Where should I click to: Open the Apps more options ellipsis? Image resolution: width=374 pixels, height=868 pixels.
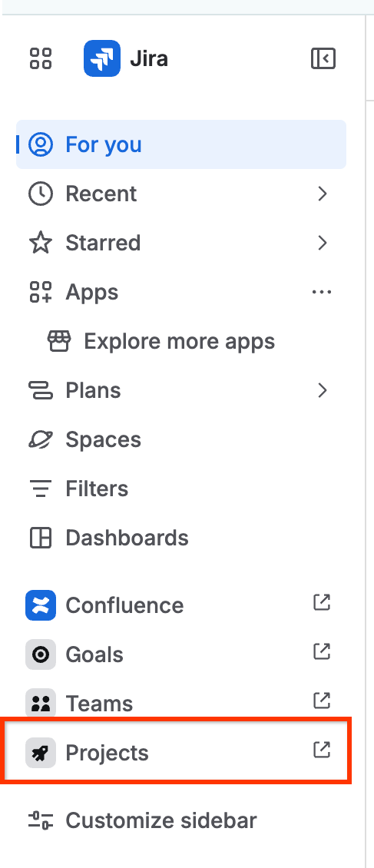click(x=322, y=292)
